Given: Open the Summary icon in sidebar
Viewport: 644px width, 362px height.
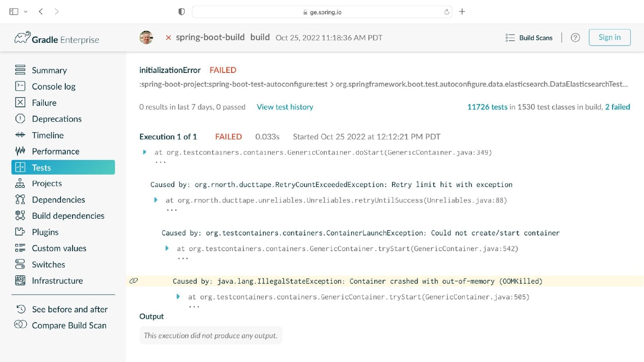Looking at the screenshot, I should pos(20,70).
